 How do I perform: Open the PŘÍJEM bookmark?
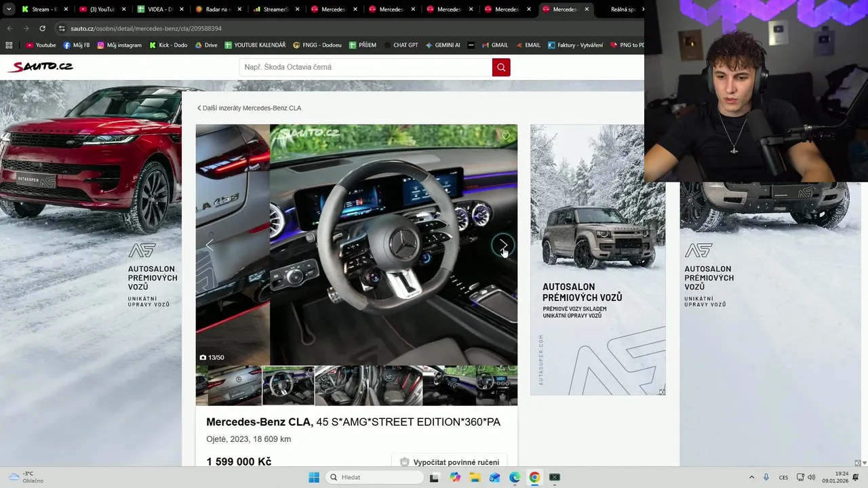[x=363, y=45]
